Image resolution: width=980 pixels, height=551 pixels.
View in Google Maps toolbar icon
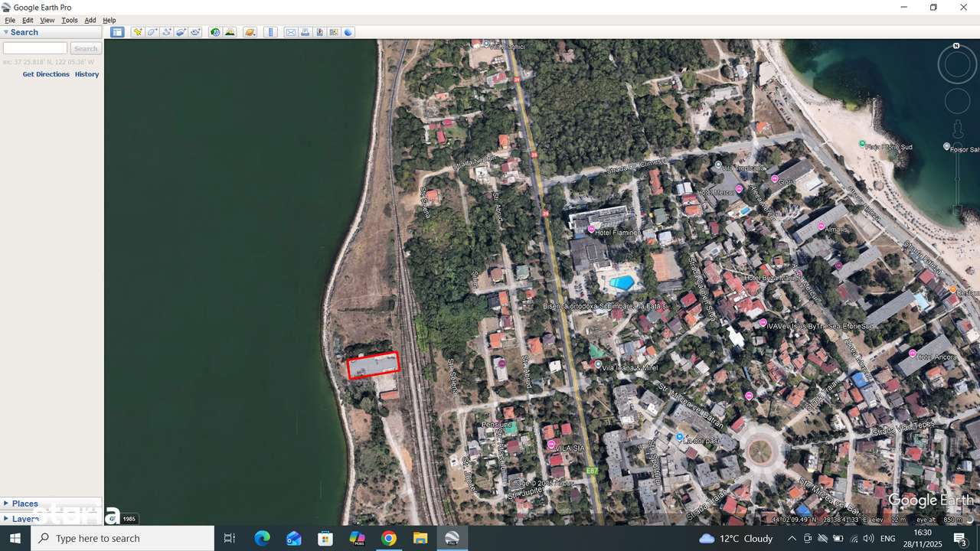[x=335, y=32]
